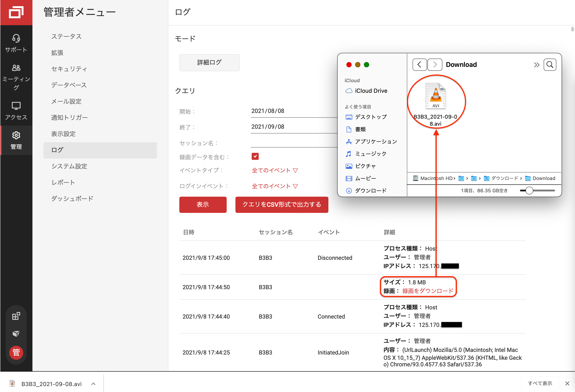Open the ミーティング people icon
The height and width of the screenshot is (392, 575).
[x=16, y=68]
